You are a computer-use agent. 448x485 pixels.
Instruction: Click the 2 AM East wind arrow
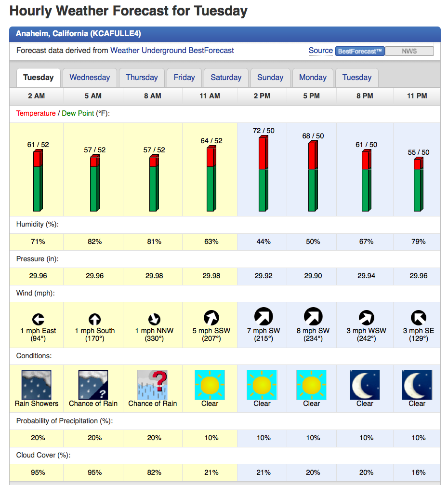click(x=38, y=319)
